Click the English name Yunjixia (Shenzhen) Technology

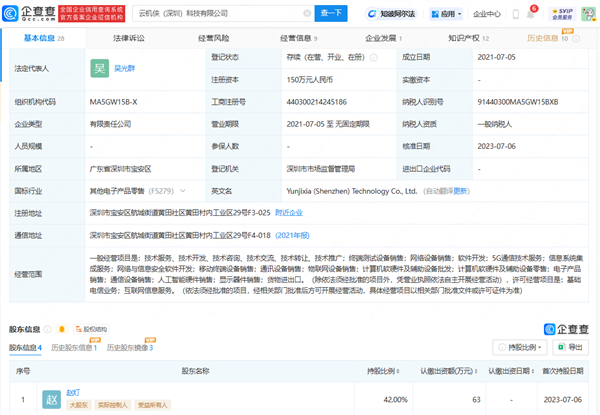(352, 191)
